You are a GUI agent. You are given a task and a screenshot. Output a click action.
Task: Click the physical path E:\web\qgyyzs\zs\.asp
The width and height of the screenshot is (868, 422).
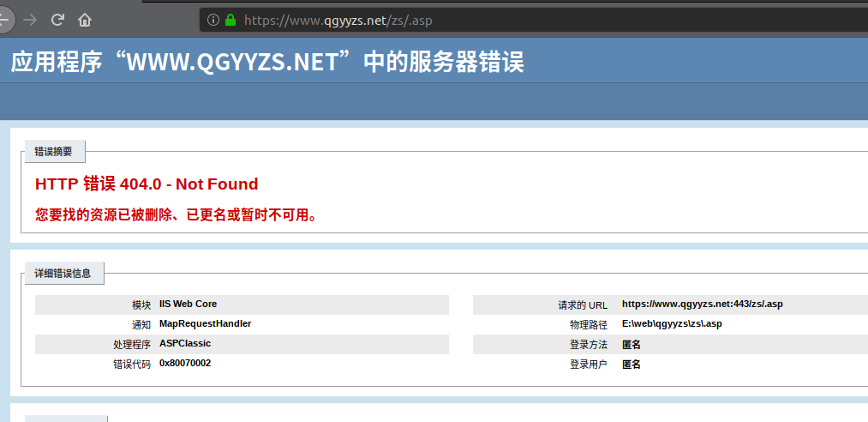[x=672, y=324]
